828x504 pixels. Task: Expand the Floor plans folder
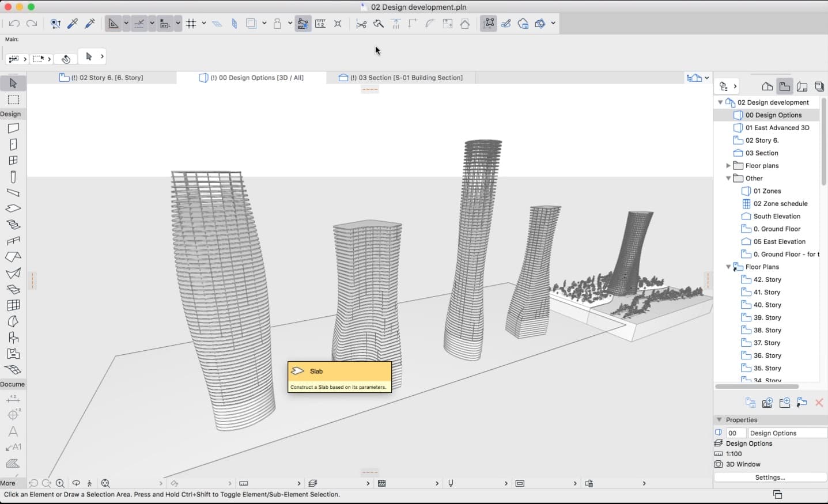point(728,166)
